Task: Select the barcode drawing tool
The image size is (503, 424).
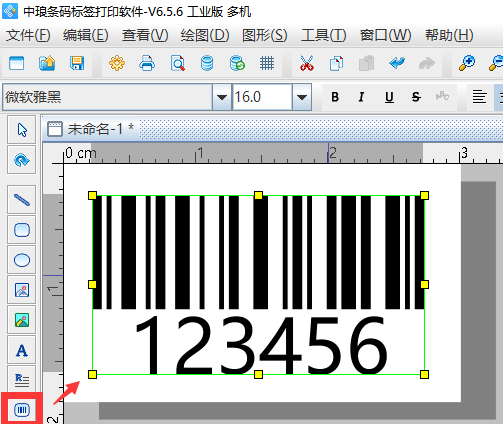Action: pyautogui.click(x=22, y=410)
